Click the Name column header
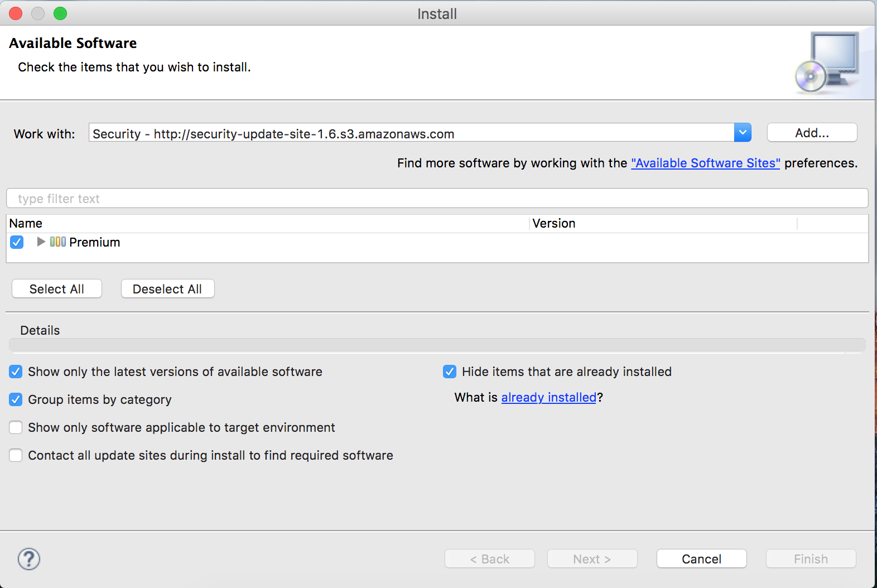 [x=26, y=224]
